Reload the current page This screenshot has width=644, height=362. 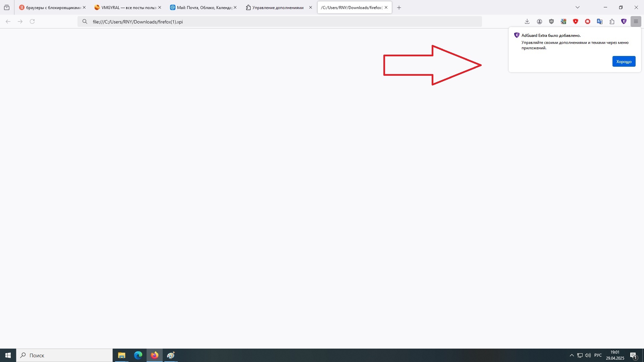tap(32, 21)
